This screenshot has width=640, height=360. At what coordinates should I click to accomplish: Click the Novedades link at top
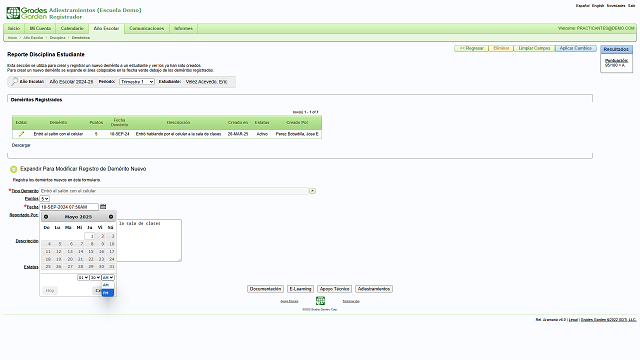616,6
